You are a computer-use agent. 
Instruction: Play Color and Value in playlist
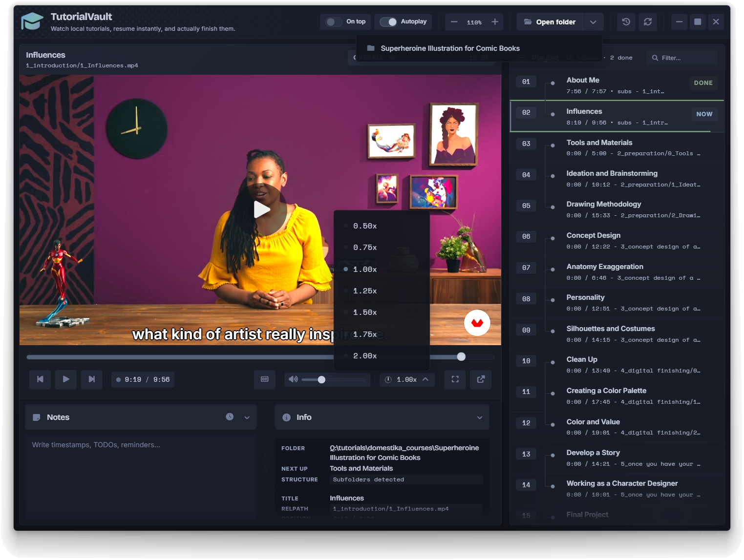pyautogui.click(x=616, y=427)
